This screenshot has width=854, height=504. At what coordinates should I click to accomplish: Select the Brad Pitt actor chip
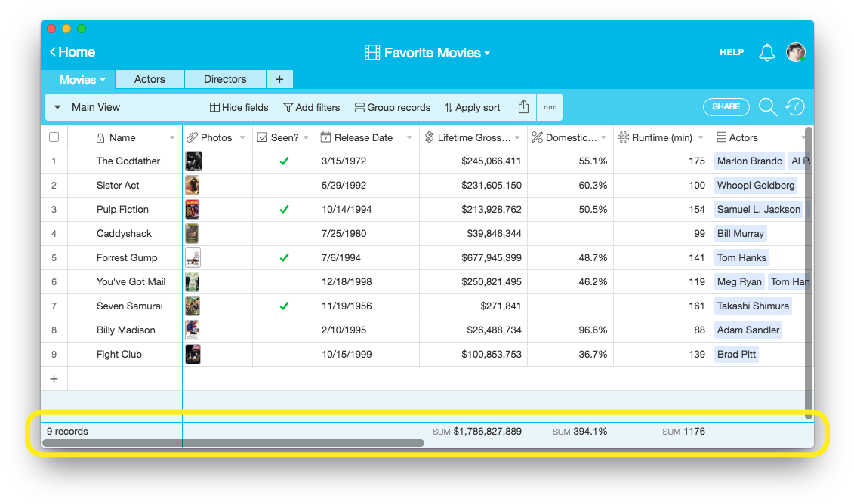pos(736,354)
